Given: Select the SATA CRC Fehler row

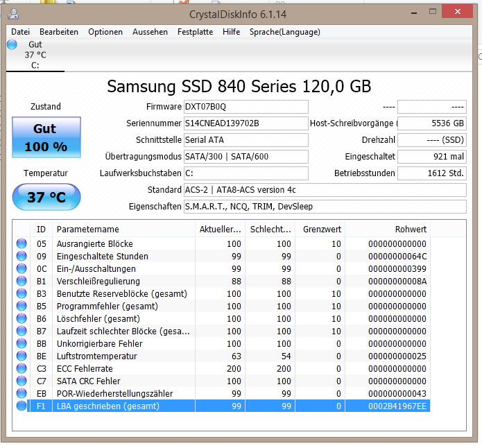Looking at the screenshot, I should pos(221,381).
